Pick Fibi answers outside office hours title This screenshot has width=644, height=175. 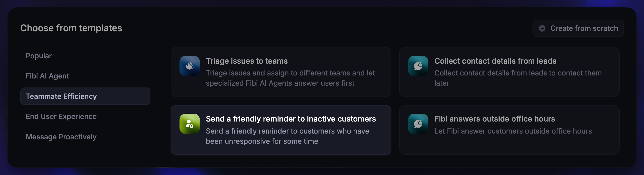(x=495, y=119)
